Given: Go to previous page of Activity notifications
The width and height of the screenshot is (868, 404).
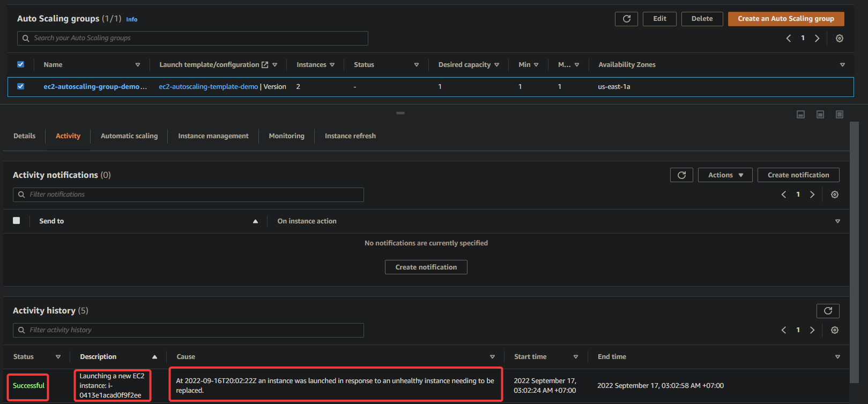Looking at the screenshot, I should (784, 194).
